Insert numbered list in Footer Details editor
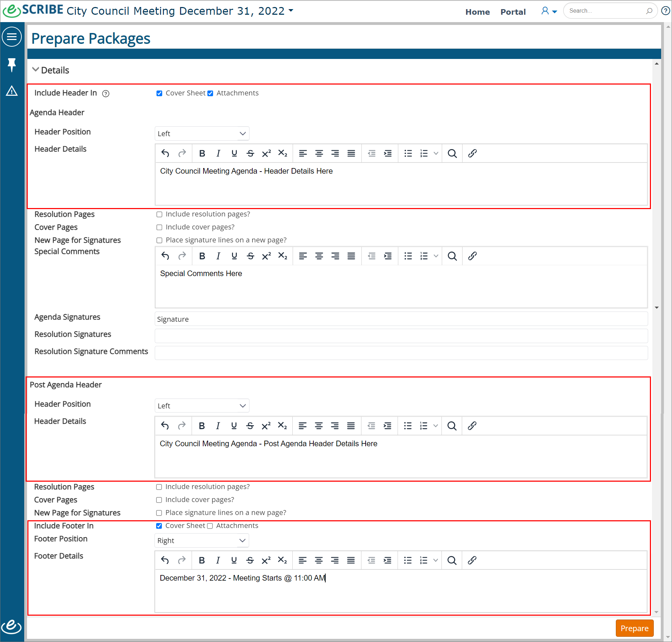Viewport: 672px width, 642px height. coord(424,560)
